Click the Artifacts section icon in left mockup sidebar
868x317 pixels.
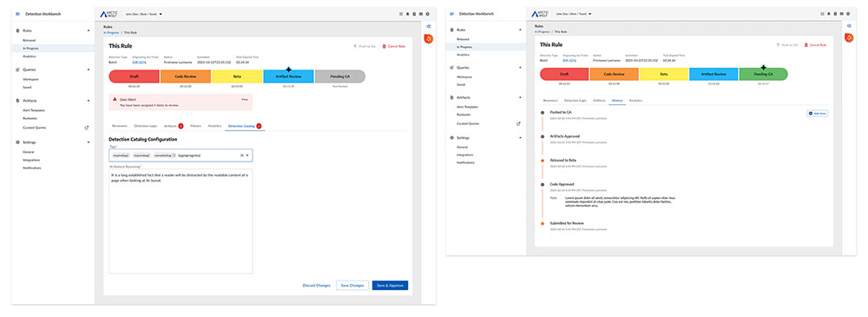tap(17, 100)
